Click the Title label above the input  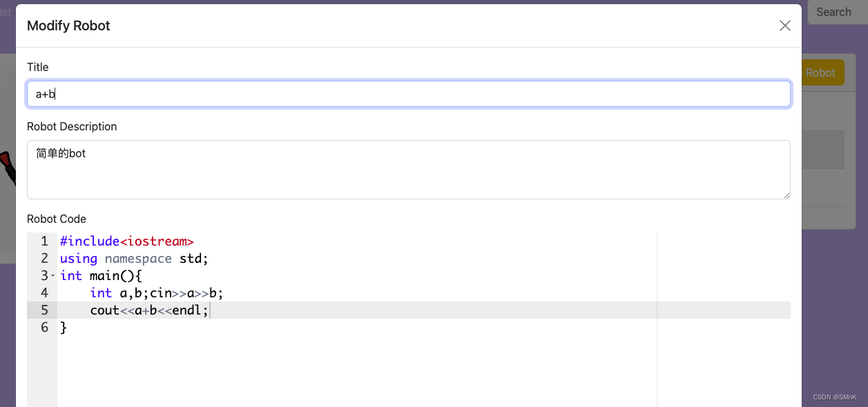[38, 67]
